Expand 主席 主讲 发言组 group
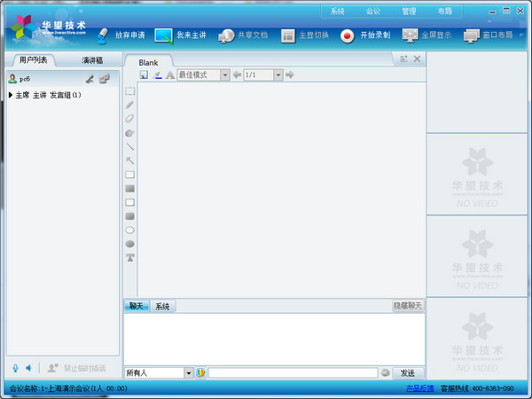 click(x=11, y=95)
